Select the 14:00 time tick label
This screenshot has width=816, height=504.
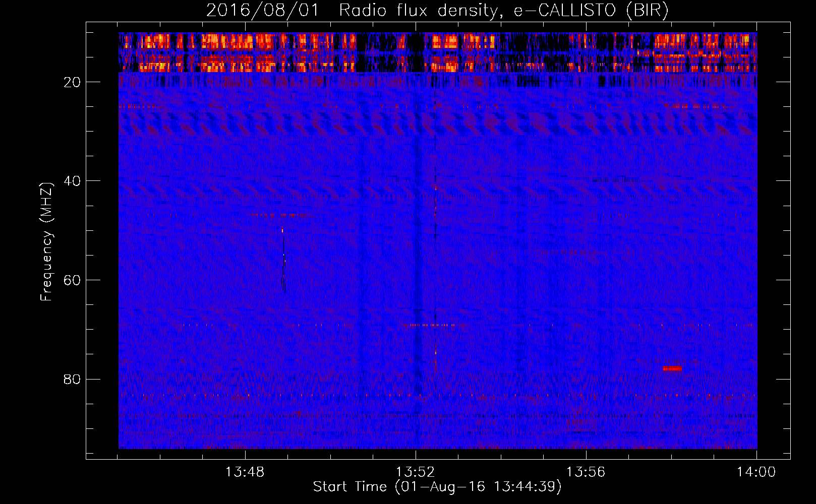coord(756,472)
